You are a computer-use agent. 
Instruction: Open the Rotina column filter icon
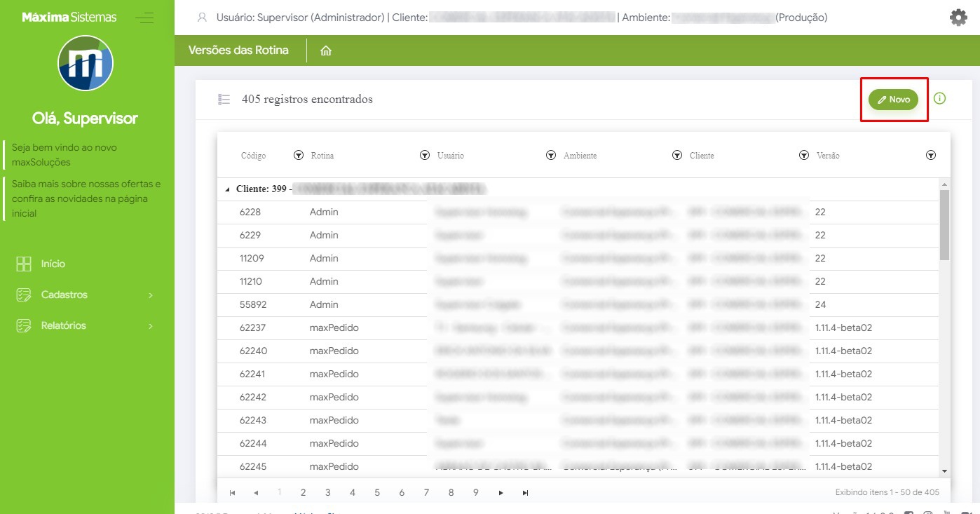coord(424,156)
